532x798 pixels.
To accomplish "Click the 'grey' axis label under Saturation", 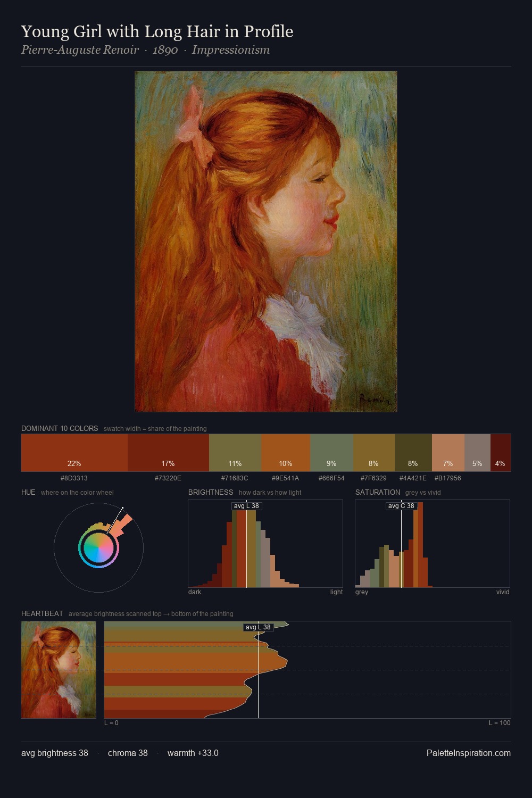I will 362,592.
